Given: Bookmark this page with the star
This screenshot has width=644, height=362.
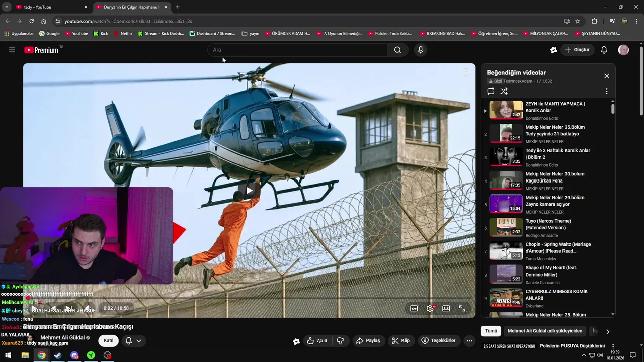Looking at the screenshot, I should tap(578, 21).
